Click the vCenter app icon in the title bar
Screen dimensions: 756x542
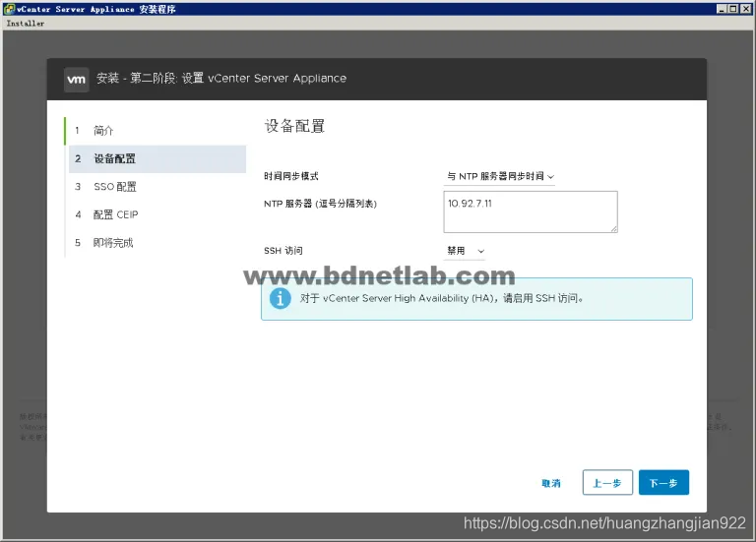click(x=9, y=9)
